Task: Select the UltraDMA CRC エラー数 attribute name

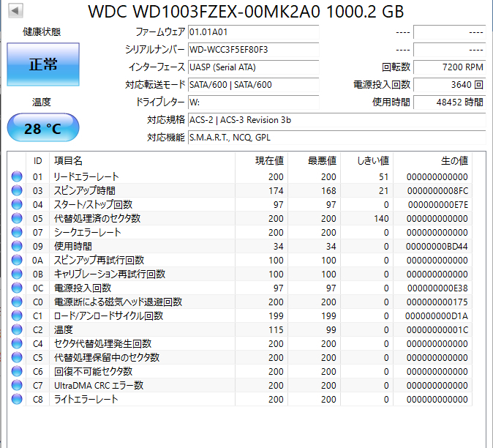Action: 99,385
